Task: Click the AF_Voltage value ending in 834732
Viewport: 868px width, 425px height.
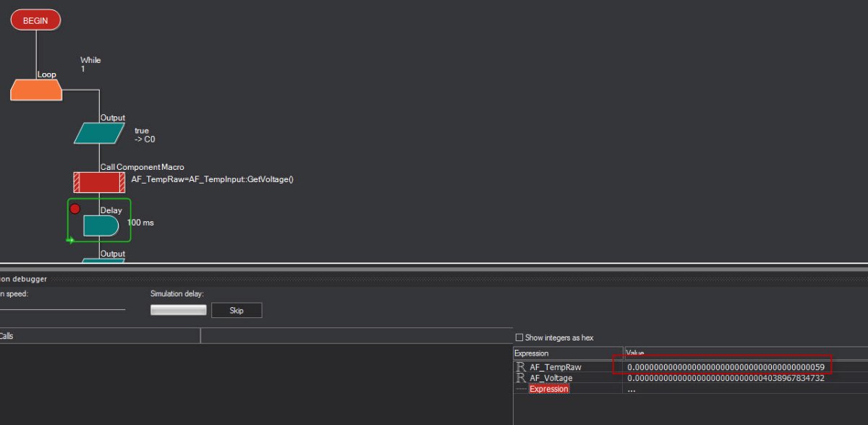Action: (x=726, y=378)
